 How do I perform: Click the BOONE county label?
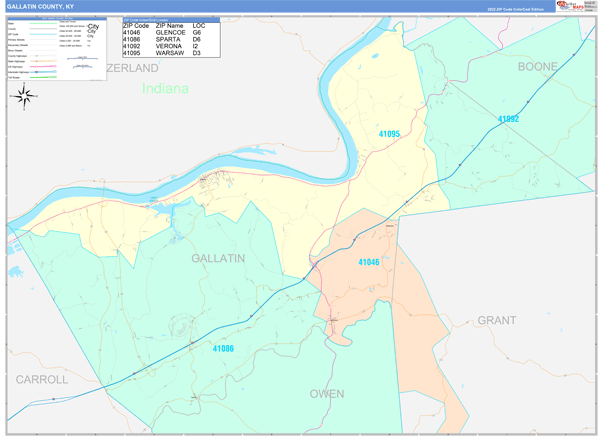click(538, 67)
